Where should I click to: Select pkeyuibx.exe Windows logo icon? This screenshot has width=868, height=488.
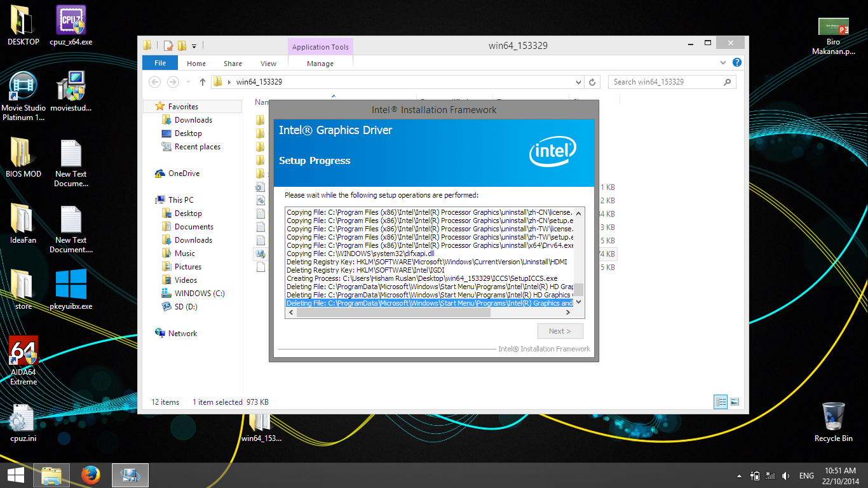(71, 290)
